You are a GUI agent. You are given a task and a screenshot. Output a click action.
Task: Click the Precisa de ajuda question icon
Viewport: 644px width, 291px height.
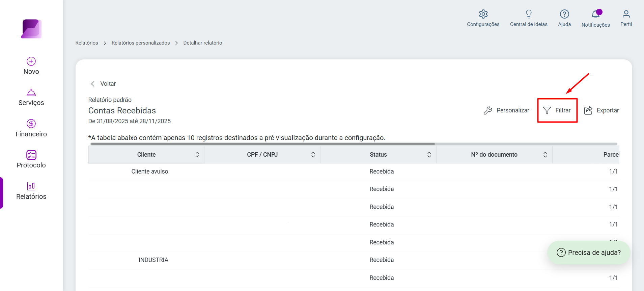pyautogui.click(x=561, y=253)
